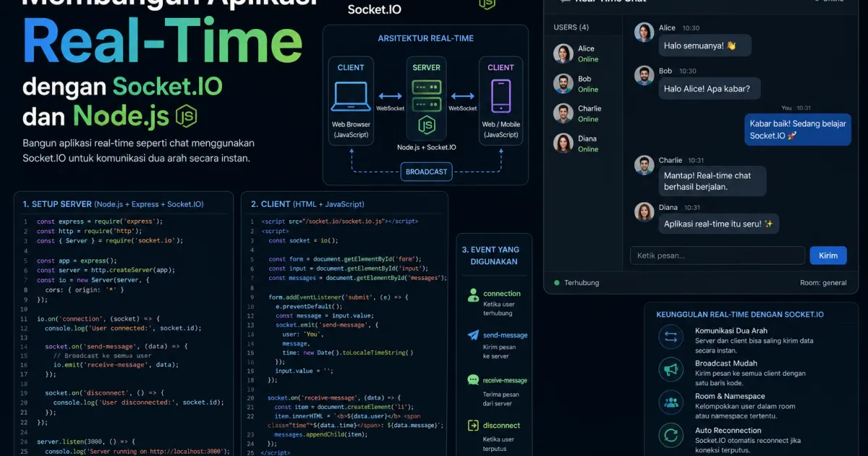This screenshot has width=868, height=456.
Task: Click the 2. CLIENT (HTML + JavaScript) heading
Action: point(307,204)
